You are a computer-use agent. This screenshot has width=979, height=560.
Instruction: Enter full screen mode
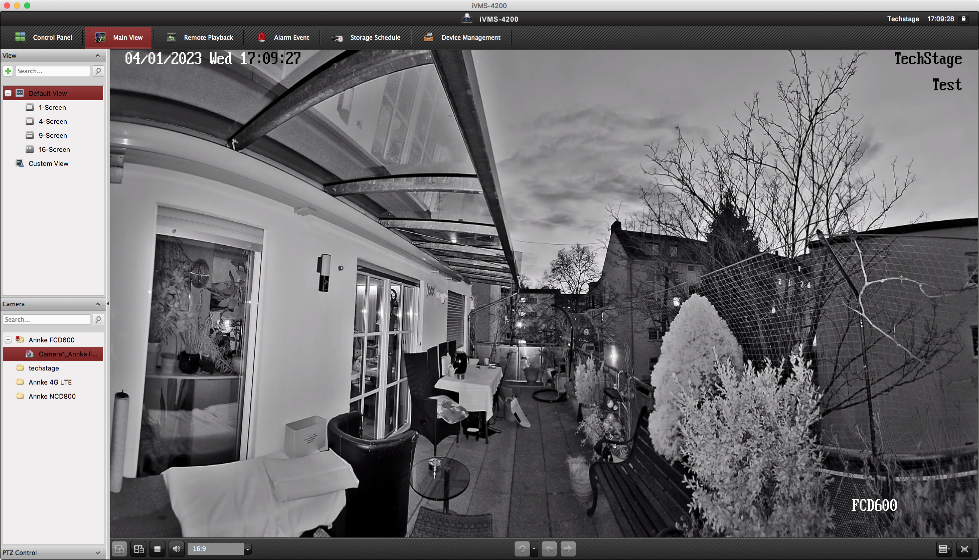(x=964, y=549)
